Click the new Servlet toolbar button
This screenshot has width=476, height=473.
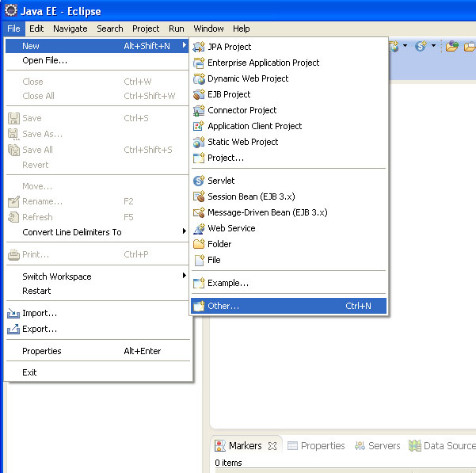421,46
